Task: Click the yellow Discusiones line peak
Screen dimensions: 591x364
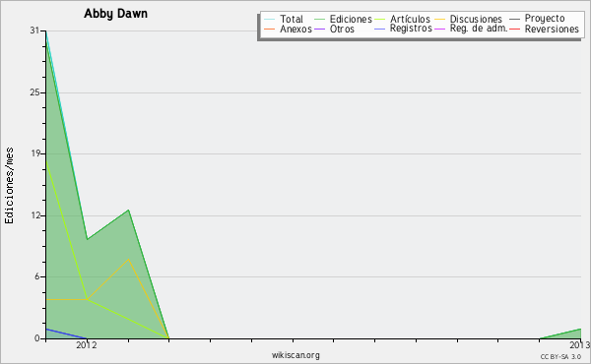Action: (128, 260)
